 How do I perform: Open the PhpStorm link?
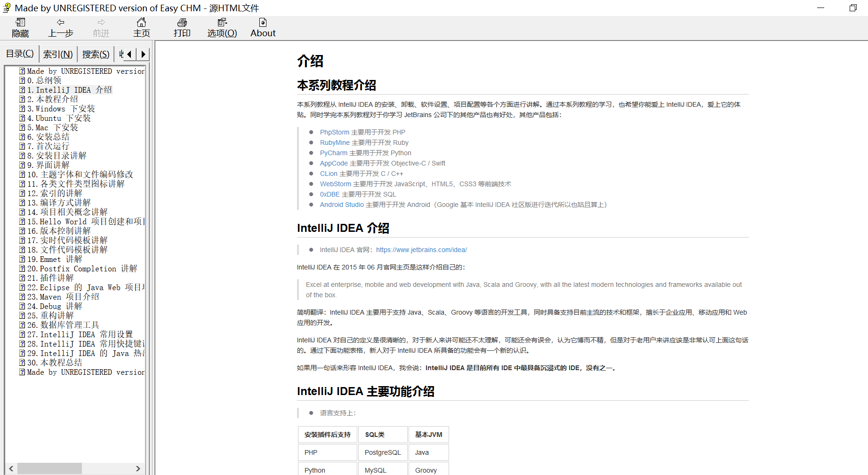(335, 132)
